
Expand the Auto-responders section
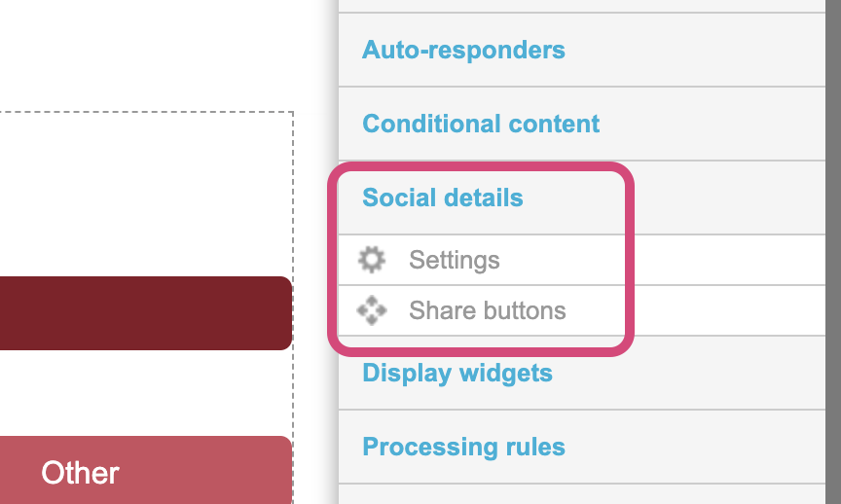tap(463, 50)
